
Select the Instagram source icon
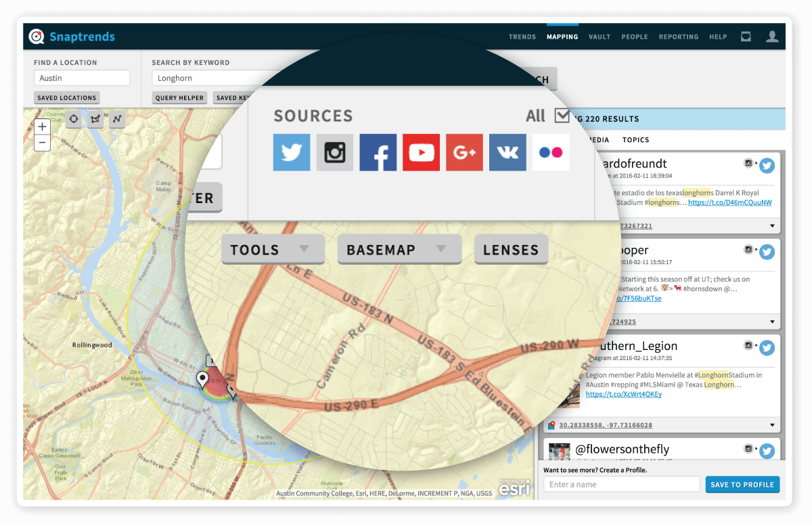click(x=335, y=152)
